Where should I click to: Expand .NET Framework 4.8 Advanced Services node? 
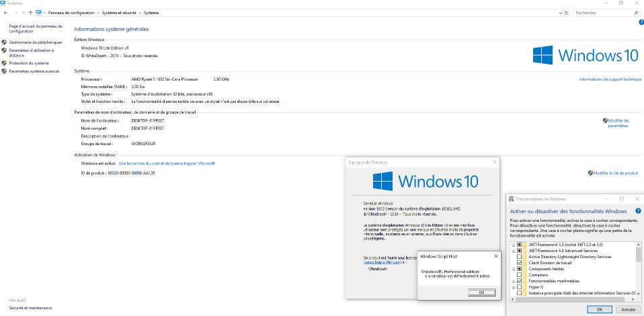pos(514,251)
